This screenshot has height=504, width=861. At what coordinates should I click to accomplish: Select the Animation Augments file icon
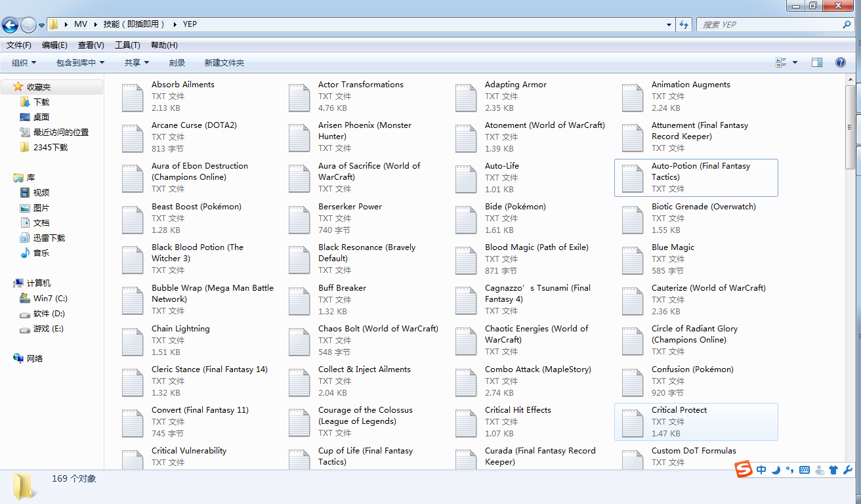point(633,97)
